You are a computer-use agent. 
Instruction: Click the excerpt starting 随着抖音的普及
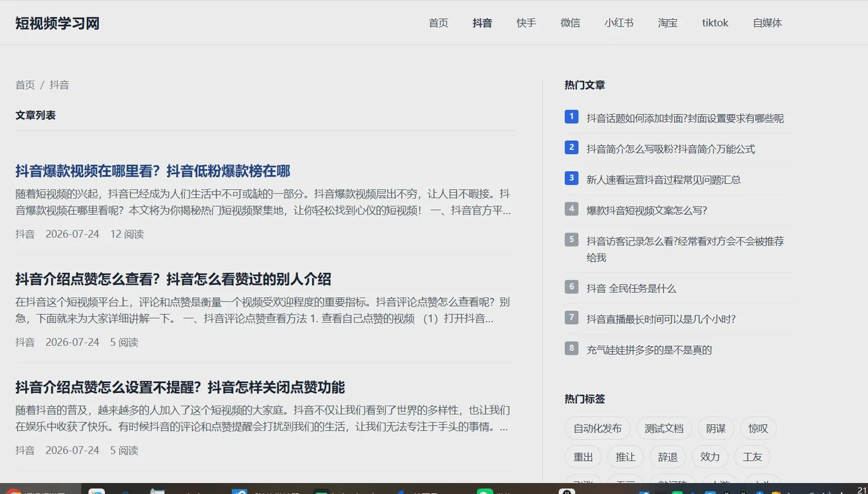(x=263, y=419)
